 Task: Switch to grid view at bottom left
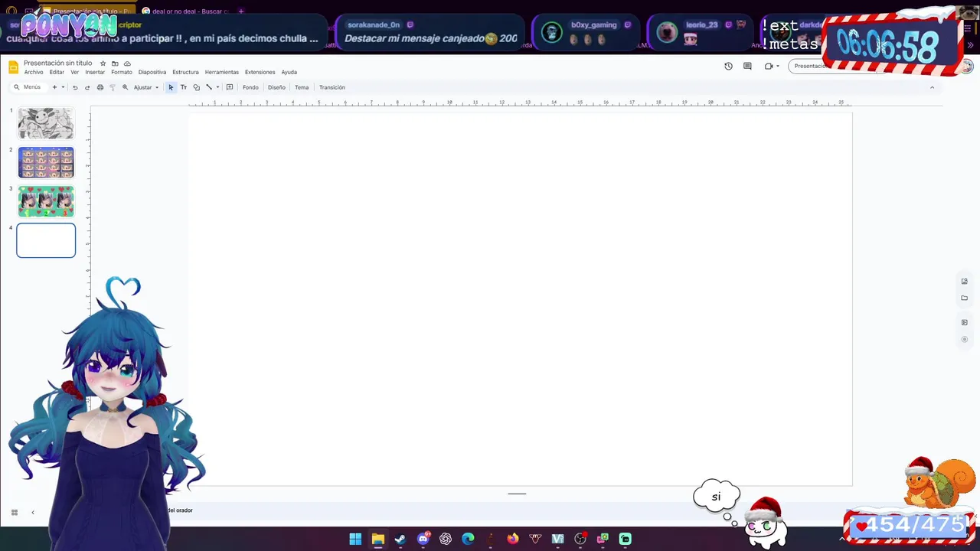14,512
